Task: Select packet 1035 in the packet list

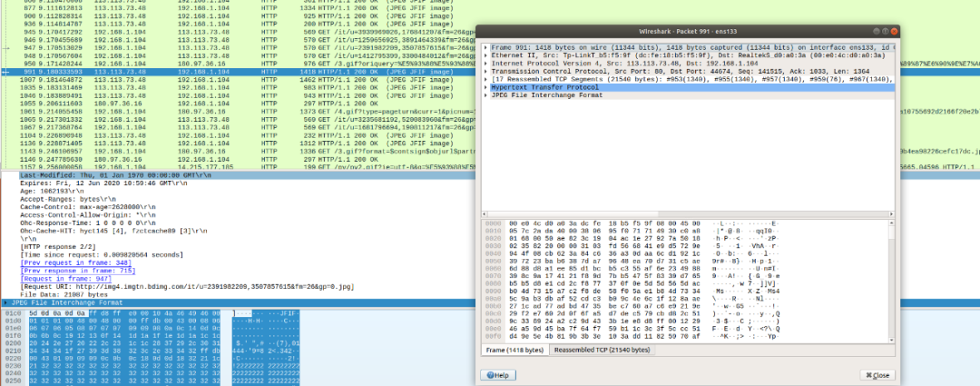Action: pyautogui.click(x=238, y=87)
